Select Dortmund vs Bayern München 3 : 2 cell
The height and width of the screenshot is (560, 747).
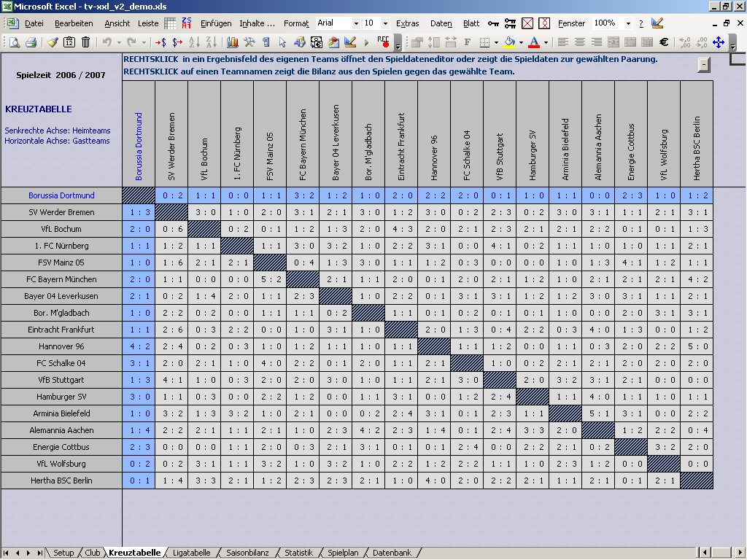point(303,195)
